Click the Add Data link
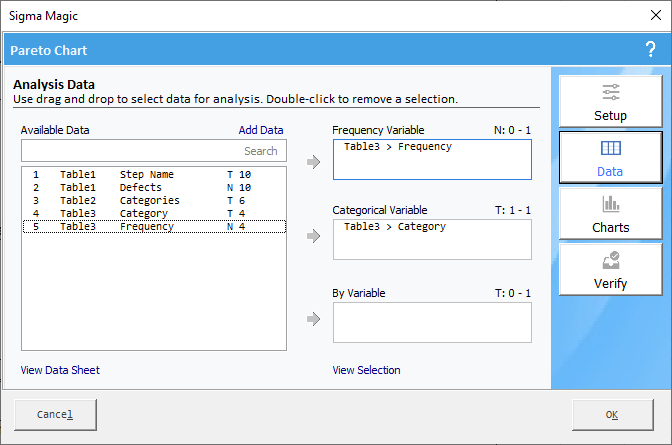 click(261, 130)
